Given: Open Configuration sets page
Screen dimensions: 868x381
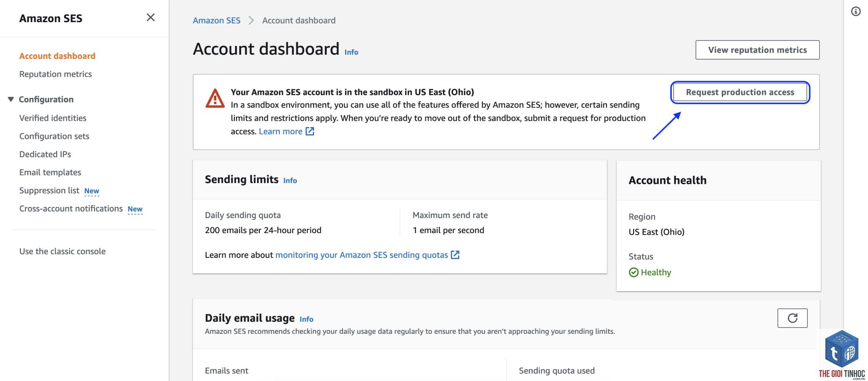Looking at the screenshot, I should 54,136.
